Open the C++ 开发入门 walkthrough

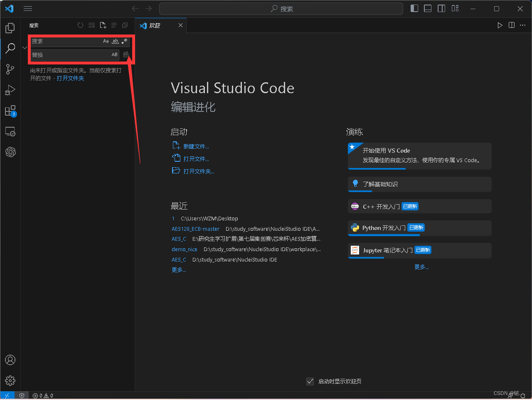420,206
